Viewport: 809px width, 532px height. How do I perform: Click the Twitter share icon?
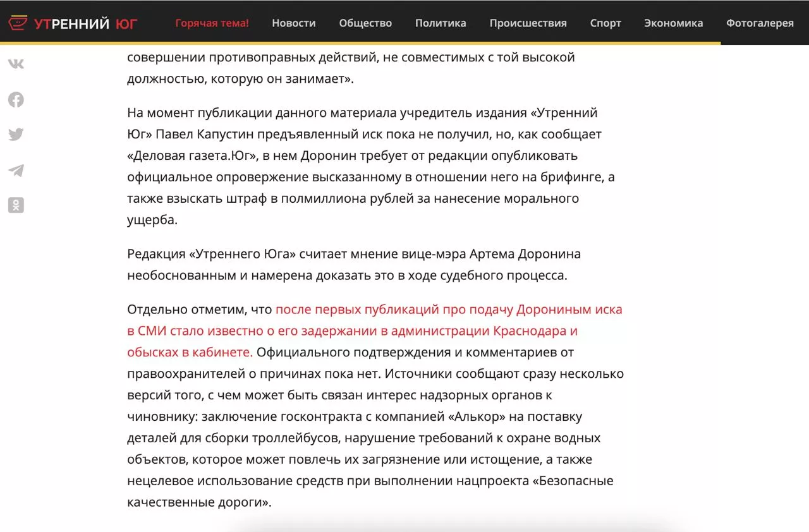16,135
